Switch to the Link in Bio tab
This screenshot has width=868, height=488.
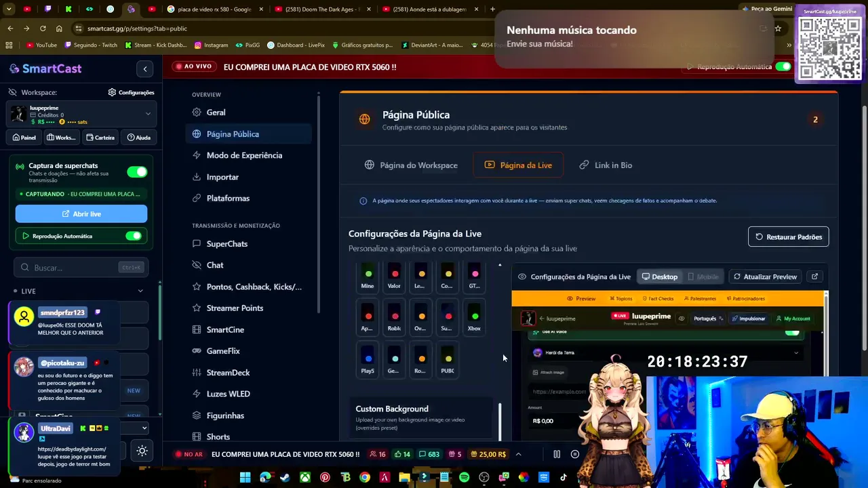coord(606,165)
